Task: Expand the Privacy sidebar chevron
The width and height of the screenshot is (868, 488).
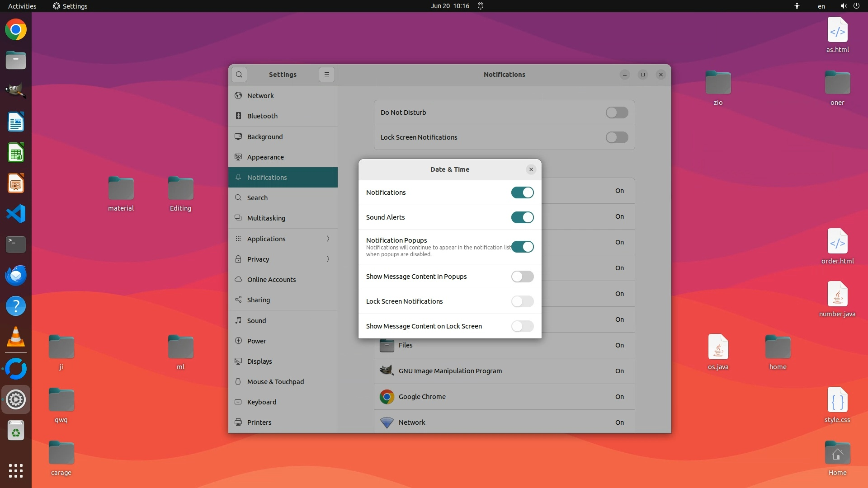Action: coord(328,259)
